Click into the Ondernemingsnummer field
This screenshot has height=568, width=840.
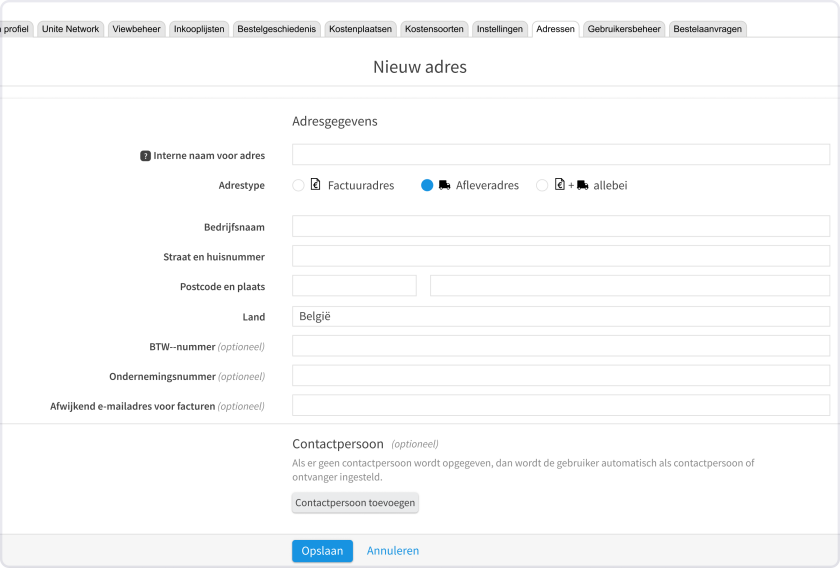[x=561, y=376]
